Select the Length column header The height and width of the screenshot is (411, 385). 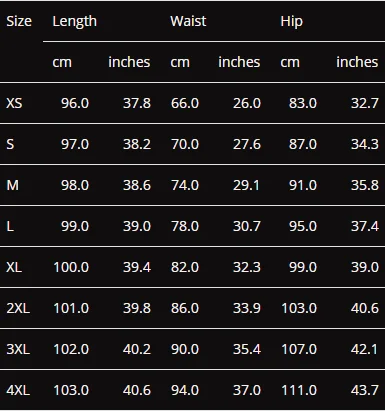pos(75,22)
